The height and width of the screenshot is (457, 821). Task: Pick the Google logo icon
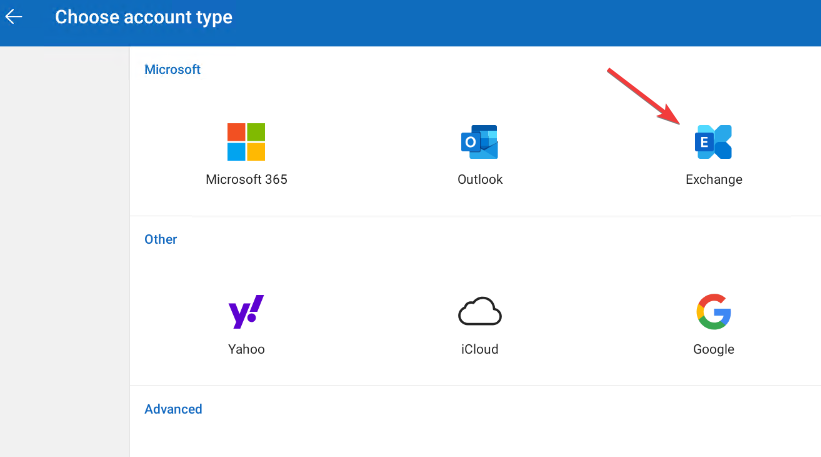[714, 311]
